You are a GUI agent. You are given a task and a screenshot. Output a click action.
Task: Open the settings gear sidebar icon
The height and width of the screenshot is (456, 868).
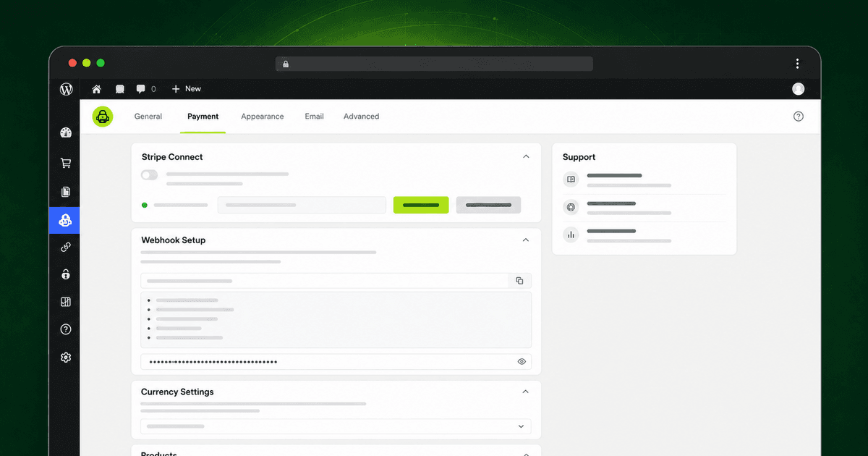[66, 358]
